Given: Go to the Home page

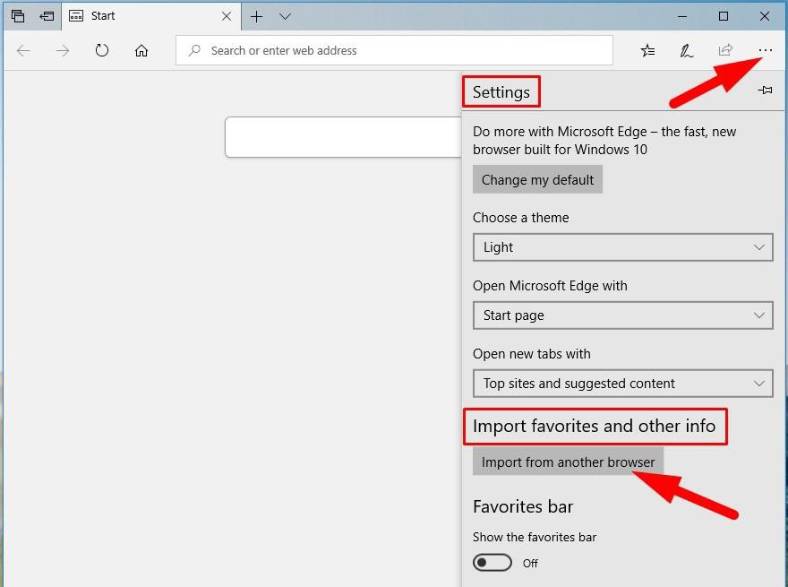Looking at the screenshot, I should (142, 50).
